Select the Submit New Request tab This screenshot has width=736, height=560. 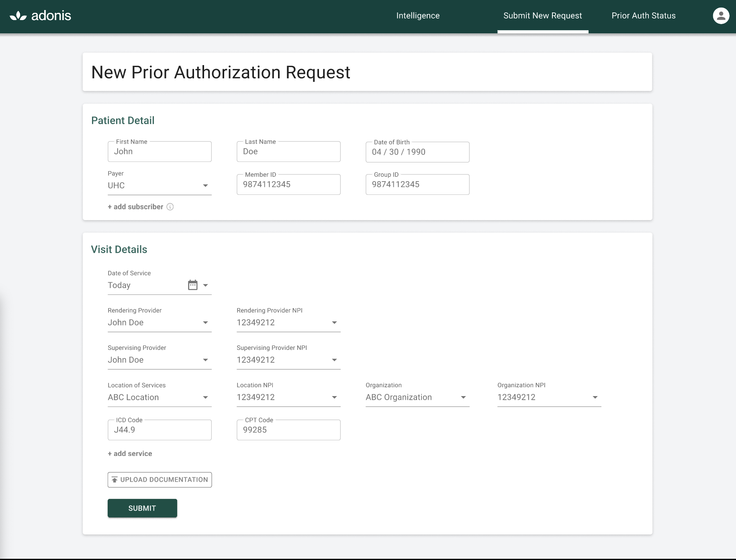542,16
